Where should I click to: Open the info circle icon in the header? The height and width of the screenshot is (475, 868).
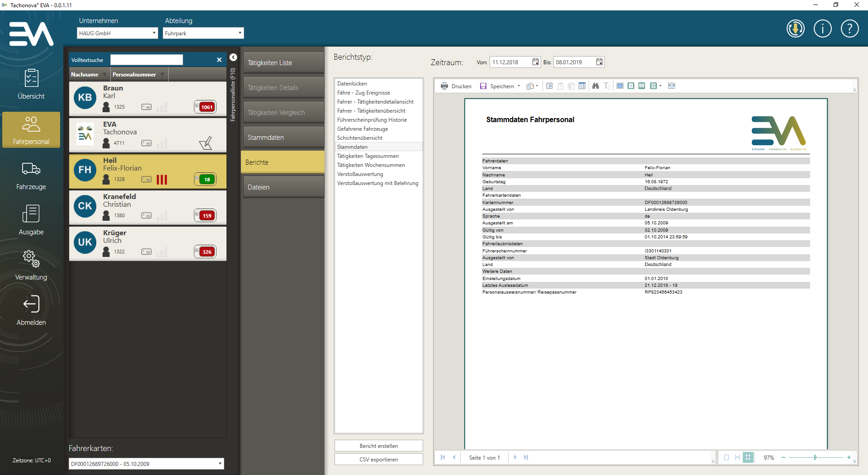tap(822, 29)
